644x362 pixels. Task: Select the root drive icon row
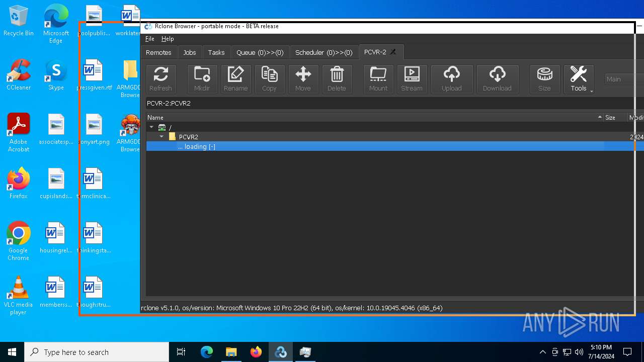pos(162,128)
